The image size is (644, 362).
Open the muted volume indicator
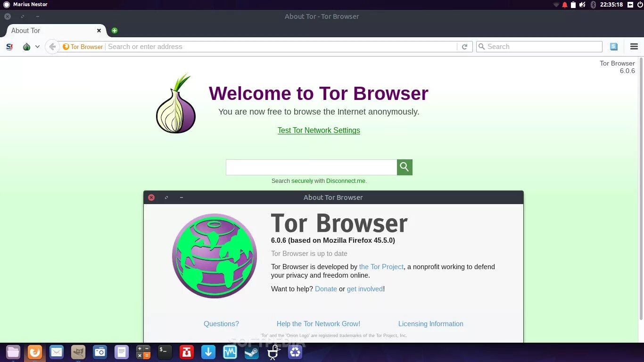(x=582, y=5)
